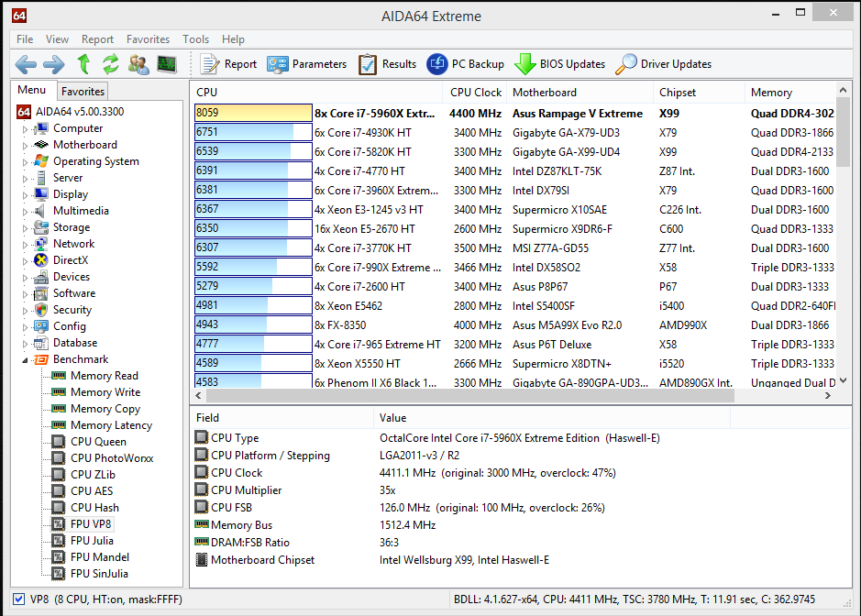The image size is (861, 616).
Task: Click the Back arrow toolbar icon
Action: pos(26,64)
